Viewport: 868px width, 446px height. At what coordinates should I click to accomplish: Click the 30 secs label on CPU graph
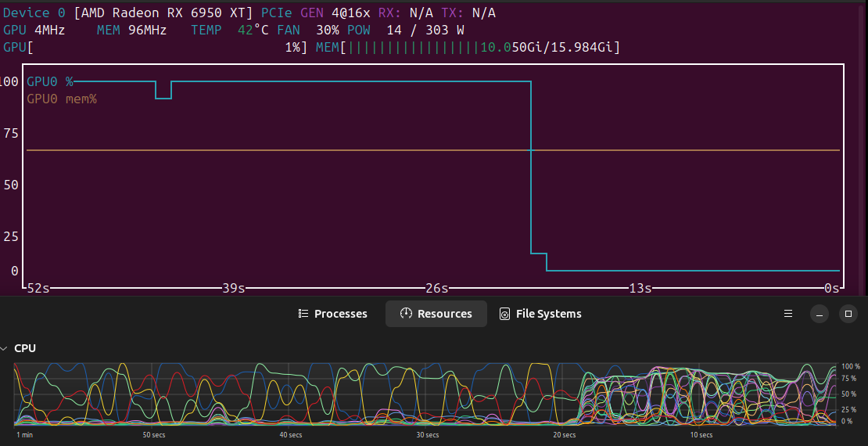point(428,435)
